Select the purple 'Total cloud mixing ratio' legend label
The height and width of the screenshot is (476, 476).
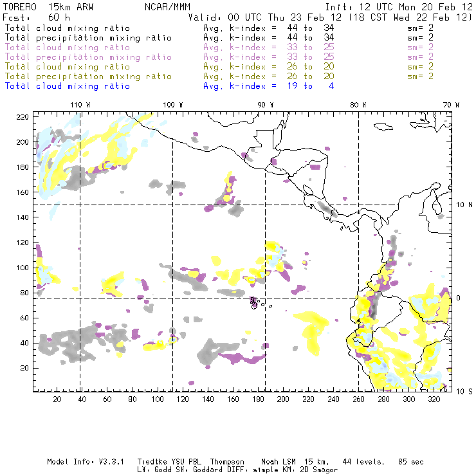point(68,48)
